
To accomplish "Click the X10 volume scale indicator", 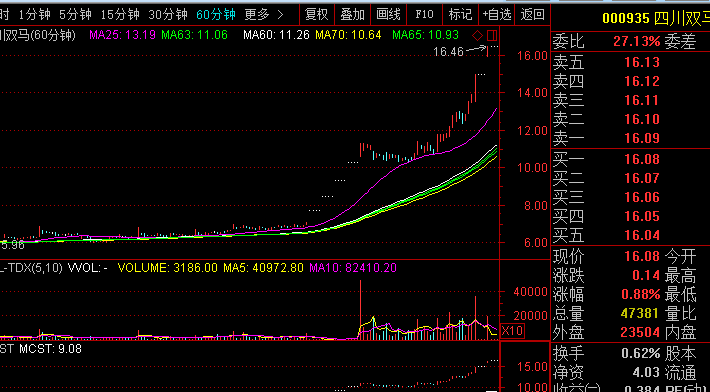I will pos(513,331).
